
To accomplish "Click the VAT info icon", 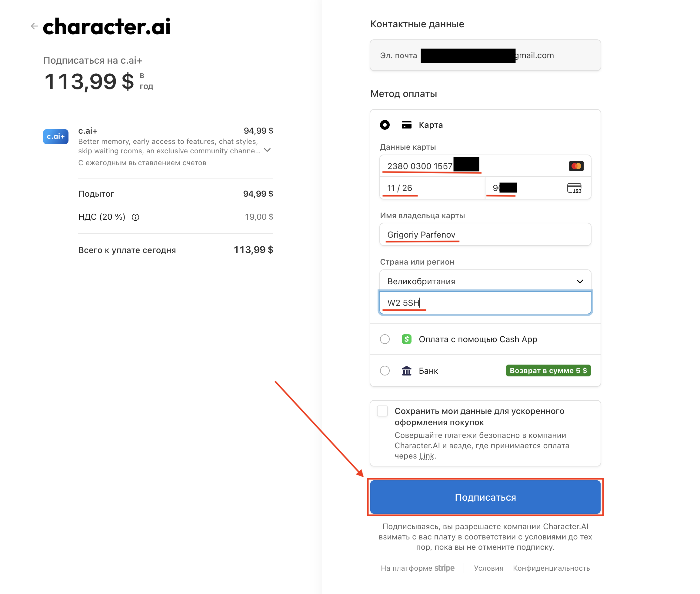I will click(x=135, y=217).
